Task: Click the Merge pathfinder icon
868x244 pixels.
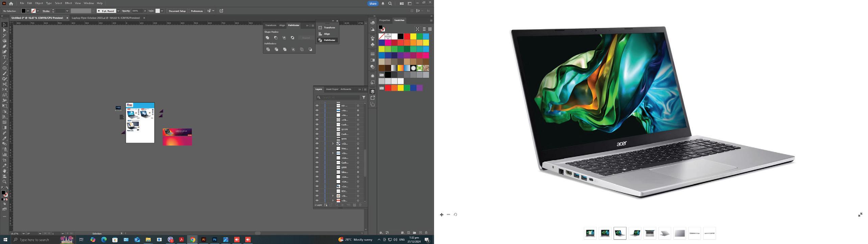Action: [x=285, y=50]
